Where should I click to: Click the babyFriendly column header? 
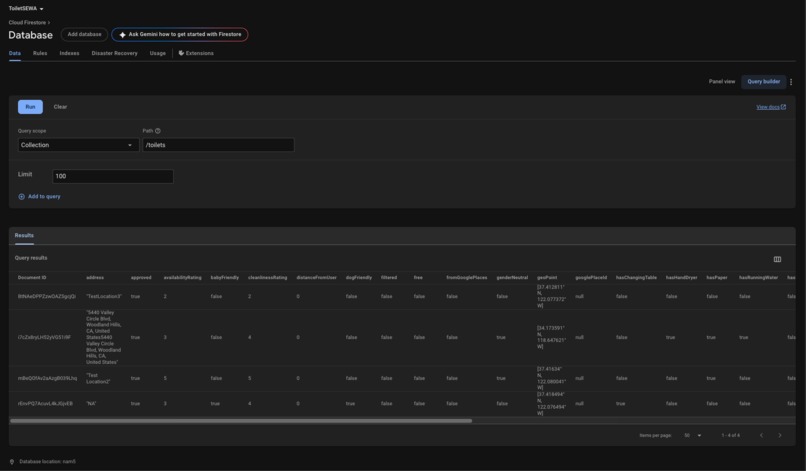[225, 278]
